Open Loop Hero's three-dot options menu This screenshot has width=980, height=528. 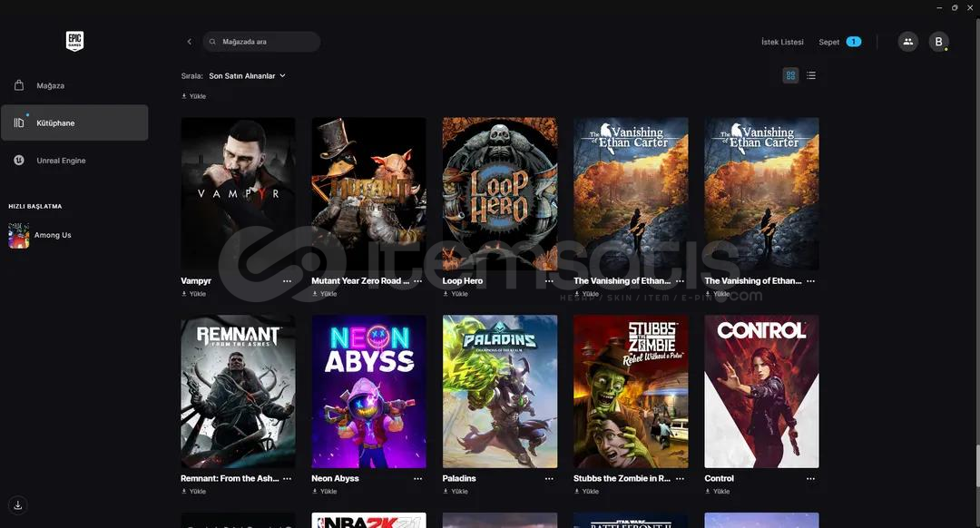click(x=549, y=281)
